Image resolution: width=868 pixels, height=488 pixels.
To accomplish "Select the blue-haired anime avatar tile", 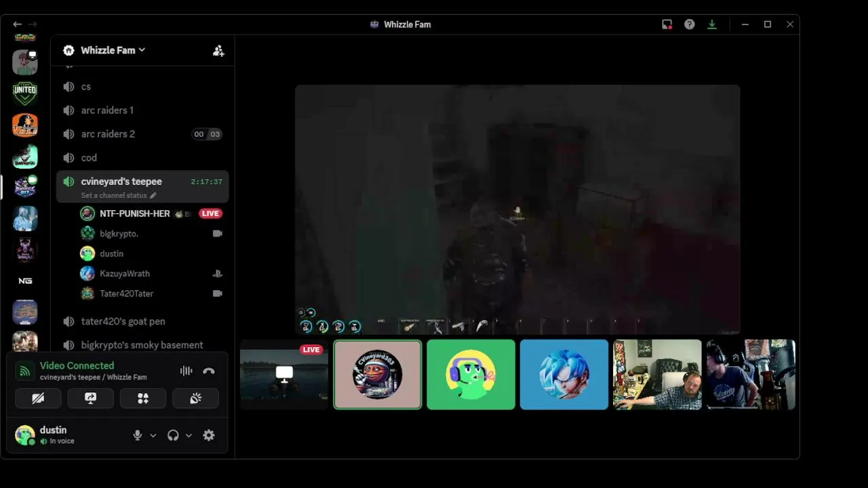I will click(564, 375).
